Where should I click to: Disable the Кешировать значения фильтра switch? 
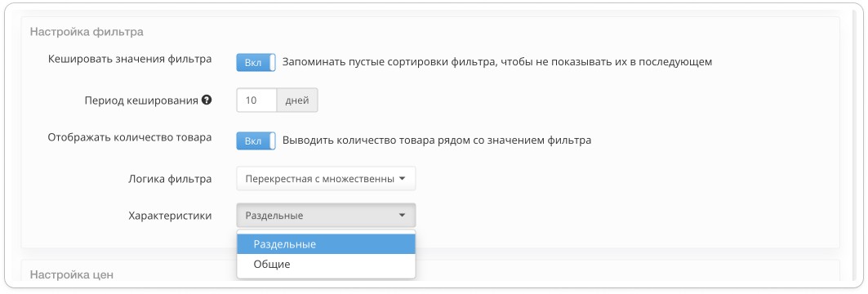click(x=256, y=63)
